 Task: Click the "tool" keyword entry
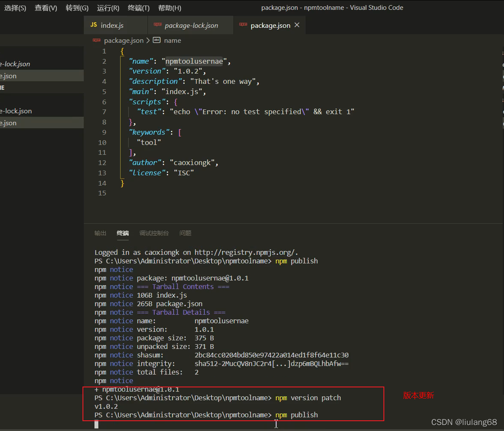[149, 142]
